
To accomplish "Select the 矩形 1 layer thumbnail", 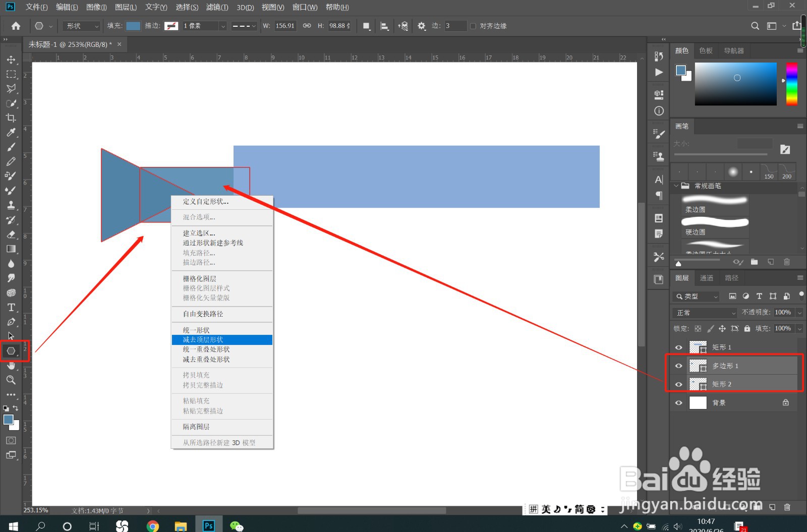I will coord(698,347).
